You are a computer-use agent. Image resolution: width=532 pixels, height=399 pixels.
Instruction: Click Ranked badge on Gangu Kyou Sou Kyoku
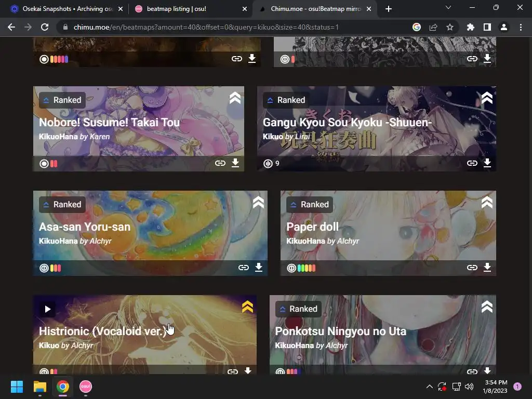point(286,100)
